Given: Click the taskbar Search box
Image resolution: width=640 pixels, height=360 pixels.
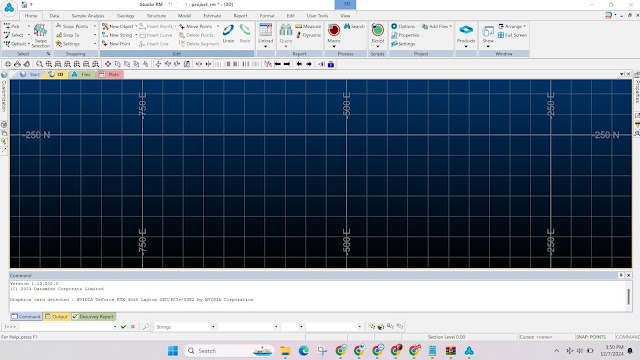Looking at the screenshot, I should coord(229,351).
